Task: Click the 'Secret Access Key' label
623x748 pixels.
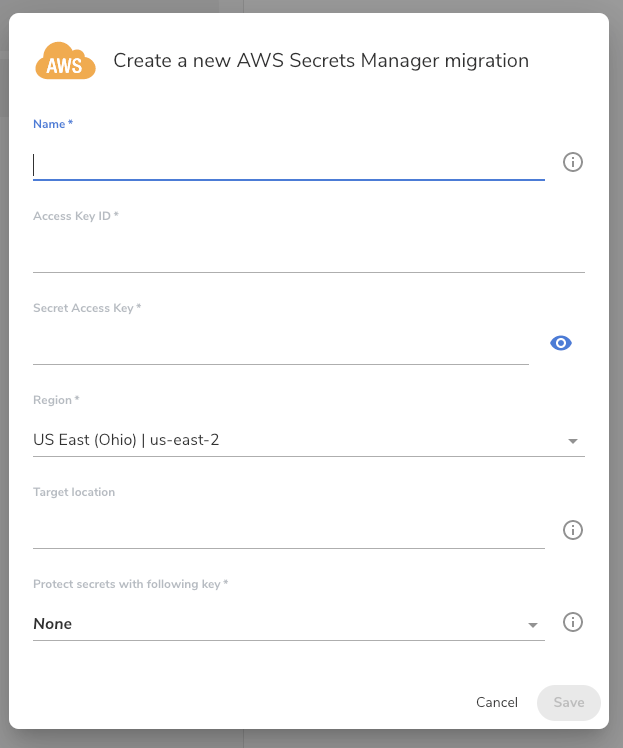Action: click(x=86, y=308)
